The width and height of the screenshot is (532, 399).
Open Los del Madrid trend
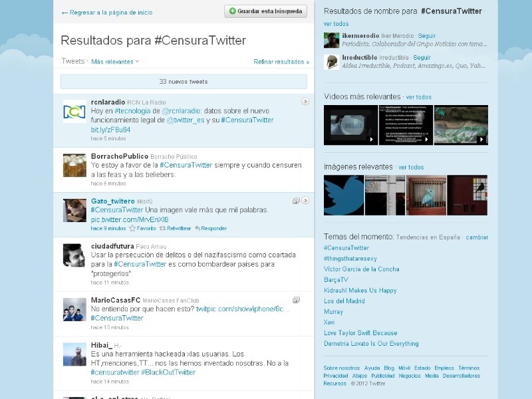click(x=344, y=301)
